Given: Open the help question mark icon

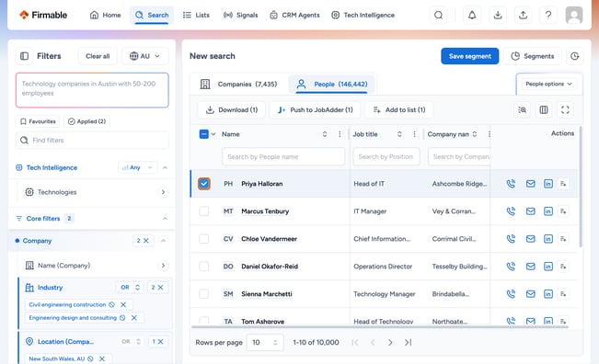Looking at the screenshot, I should click(548, 16).
